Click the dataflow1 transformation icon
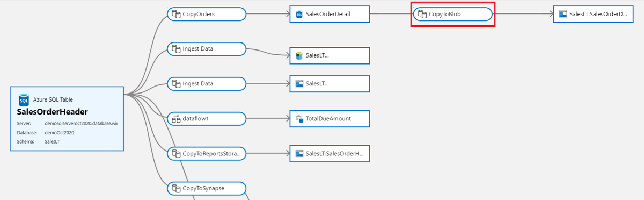Viewport: 644px width, 200px height. pyautogui.click(x=175, y=119)
